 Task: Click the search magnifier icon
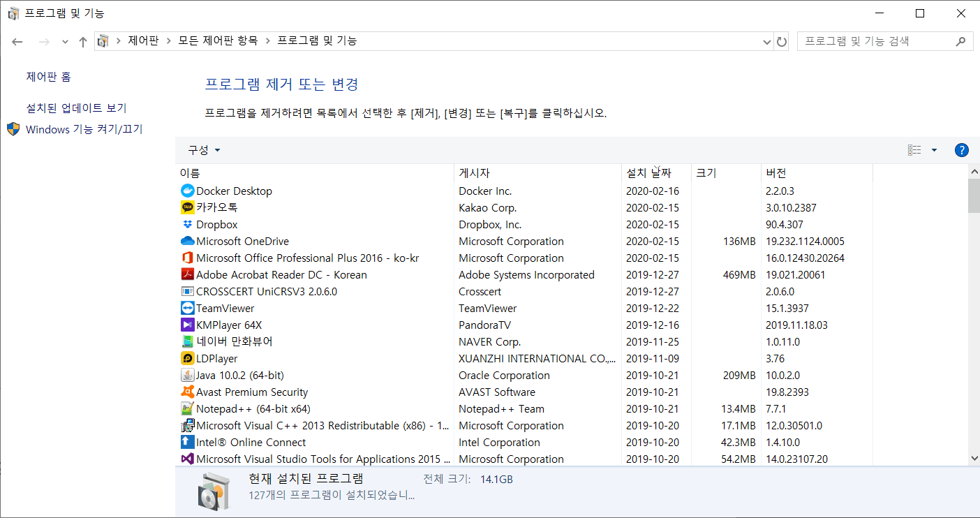click(961, 41)
